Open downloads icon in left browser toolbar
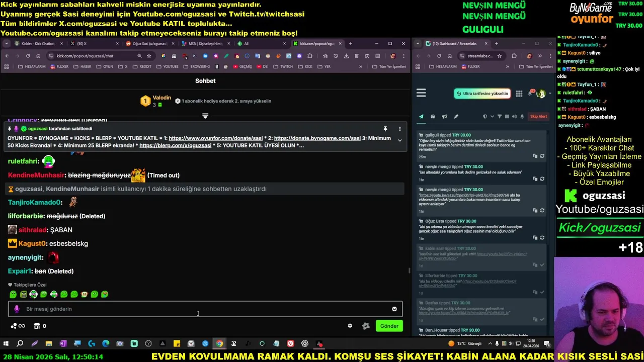644x362 pixels. point(346,56)
